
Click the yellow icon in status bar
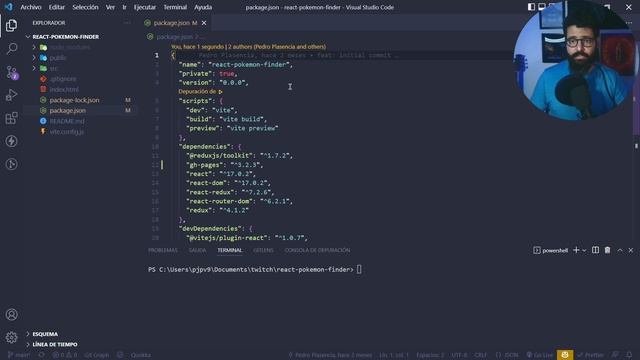click(x=565, y=355)
